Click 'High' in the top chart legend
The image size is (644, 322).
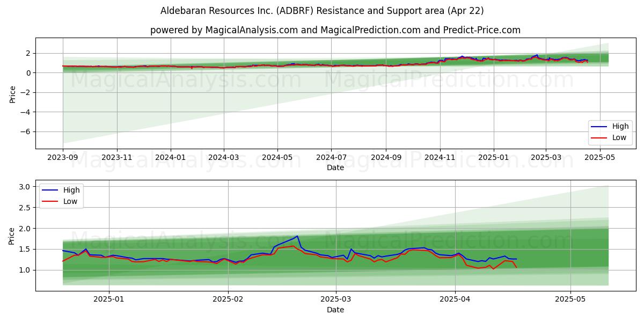point(620,127)
